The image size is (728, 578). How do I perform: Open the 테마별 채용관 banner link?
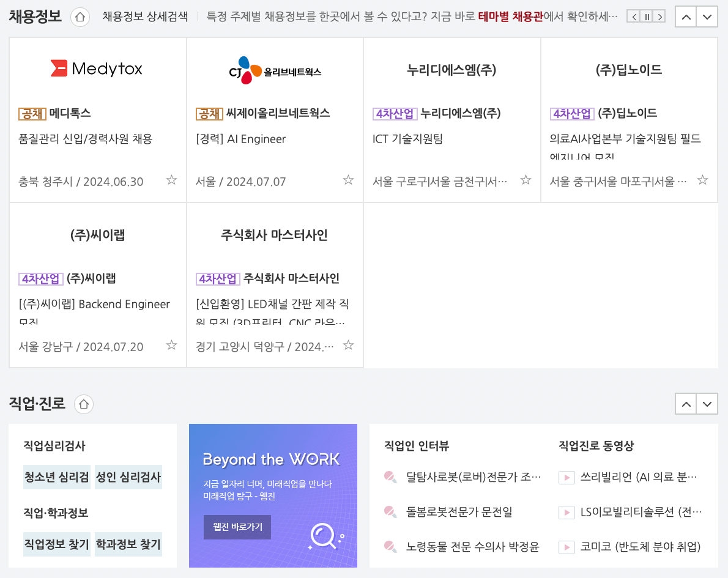pos(510,17)
